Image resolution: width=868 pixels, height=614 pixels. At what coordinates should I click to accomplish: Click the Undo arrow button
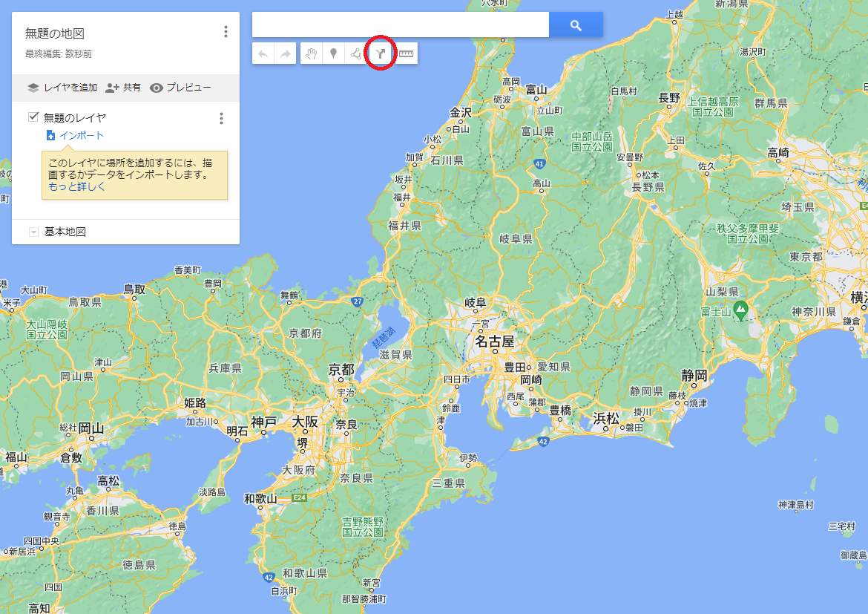point(263,53)
